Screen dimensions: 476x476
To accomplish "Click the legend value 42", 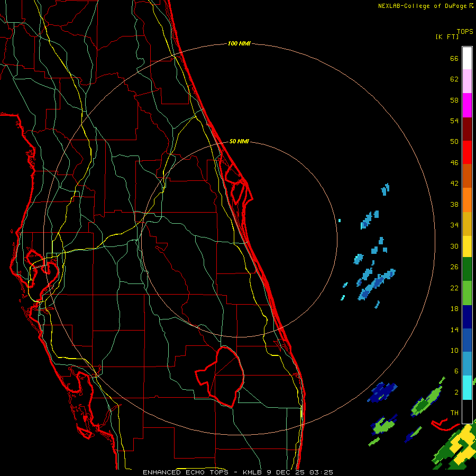I will pos(454,184).
